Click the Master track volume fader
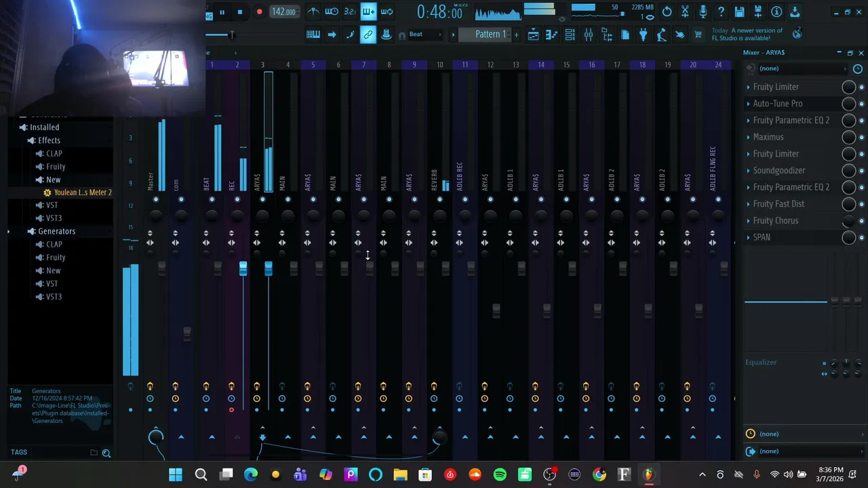 (x=161, y=269)
